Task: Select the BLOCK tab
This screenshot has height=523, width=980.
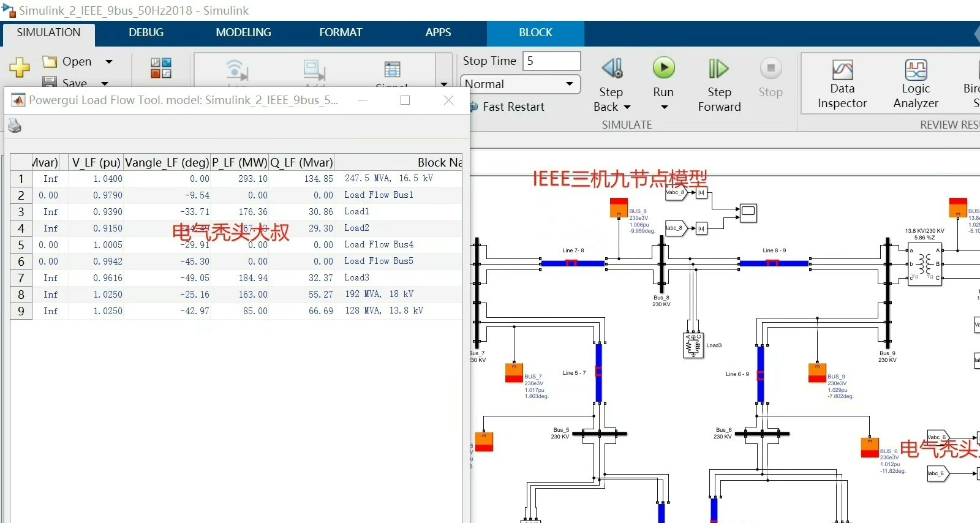Action: pos(535,32)
